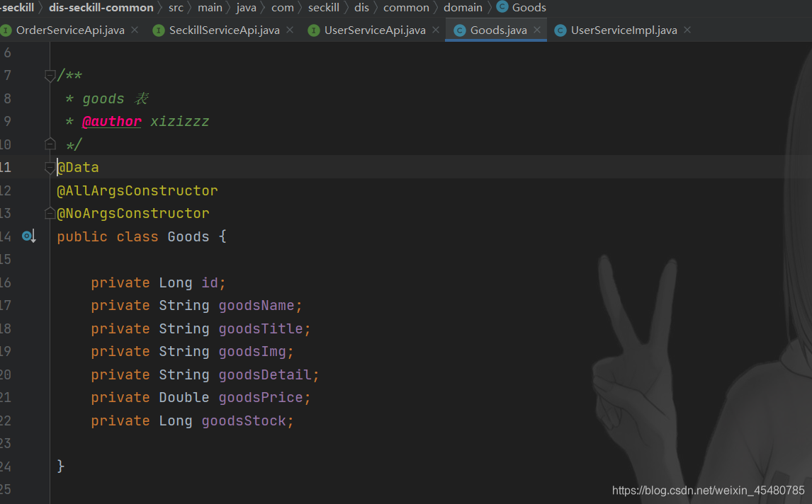The height and width of the screenshot is (504, 812).
Task: Open dis-seckill-common in the breadcrumb
Action: point(101,7)
